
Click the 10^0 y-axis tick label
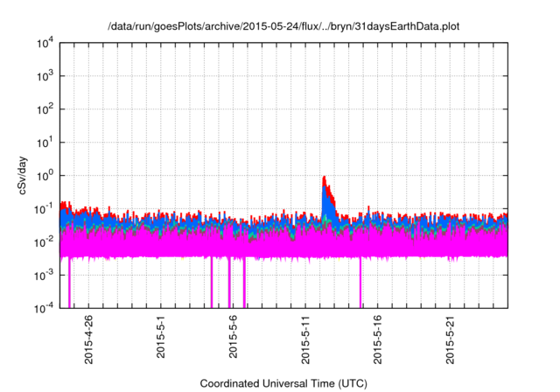tap(45, 176)
